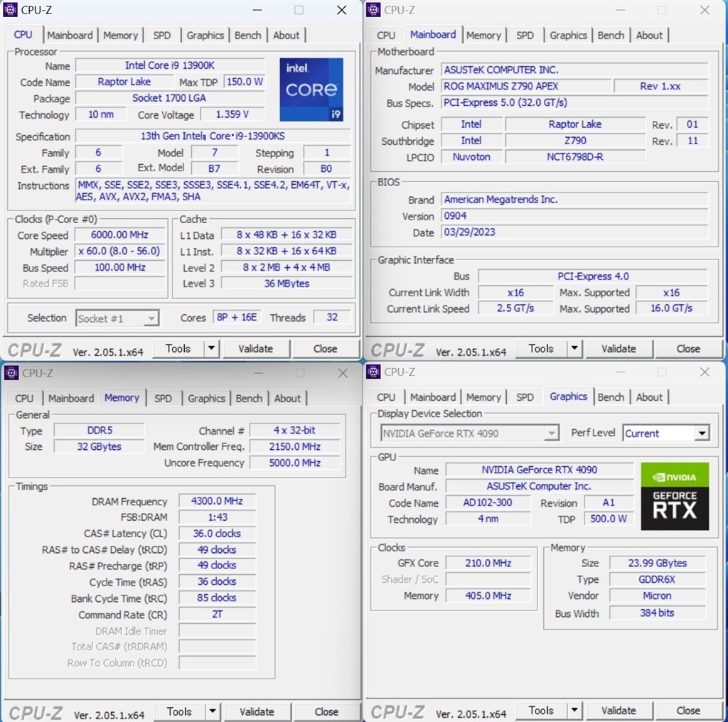Switch to CPU tab in the Graphics window
The image size is (728, 722).
tap(386, 397)
